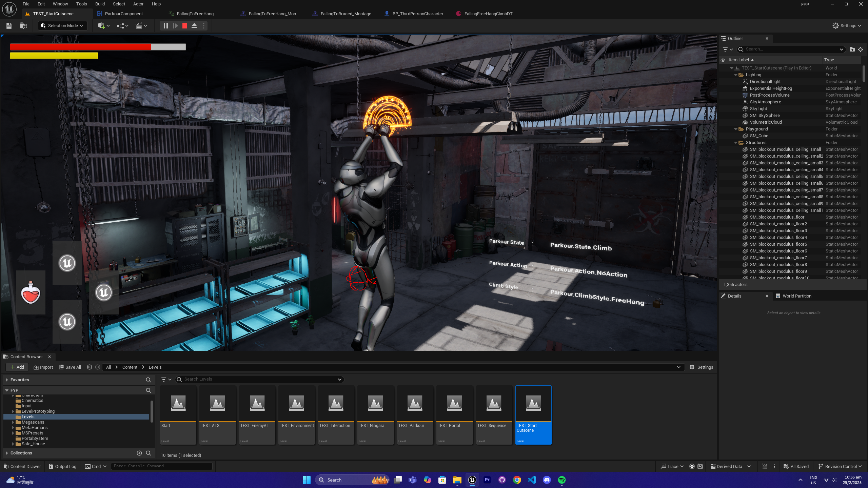Click the Save current level icon

coord(9,26)
